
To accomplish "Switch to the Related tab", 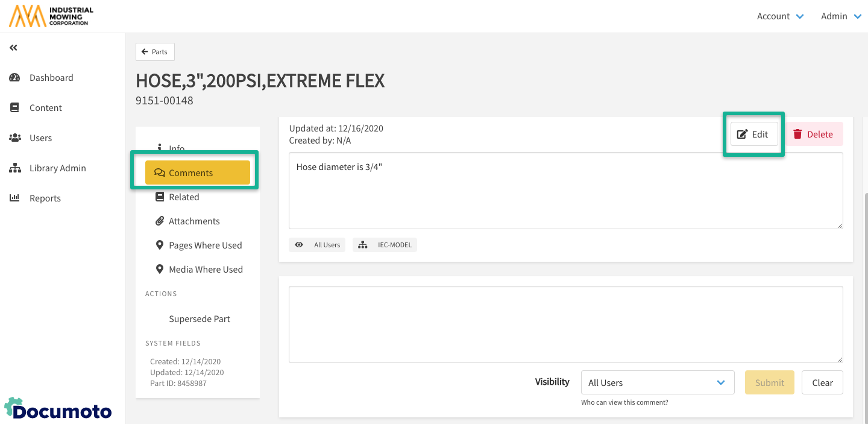I will pyautogui.click(x=184, y=197).
